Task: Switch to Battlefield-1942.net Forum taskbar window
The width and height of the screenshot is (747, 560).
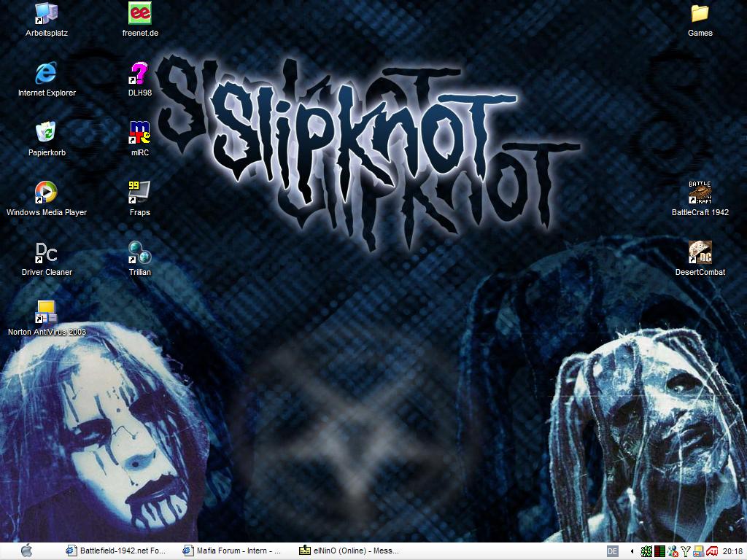Action: coord(116,551)
